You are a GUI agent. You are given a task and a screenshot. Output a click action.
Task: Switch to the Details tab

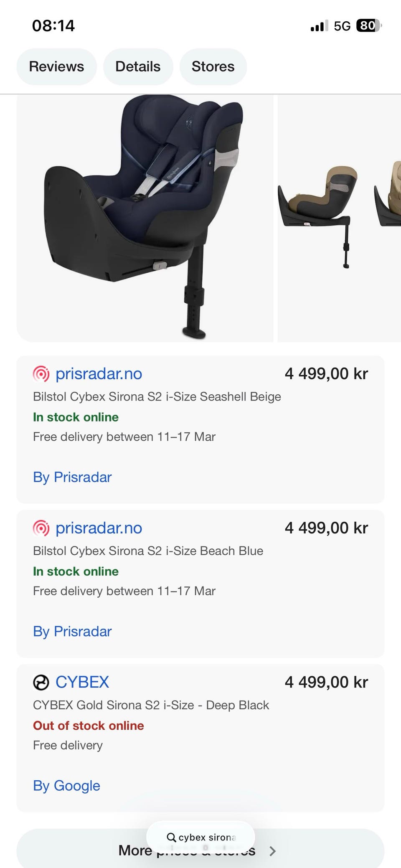coord(138,67)
